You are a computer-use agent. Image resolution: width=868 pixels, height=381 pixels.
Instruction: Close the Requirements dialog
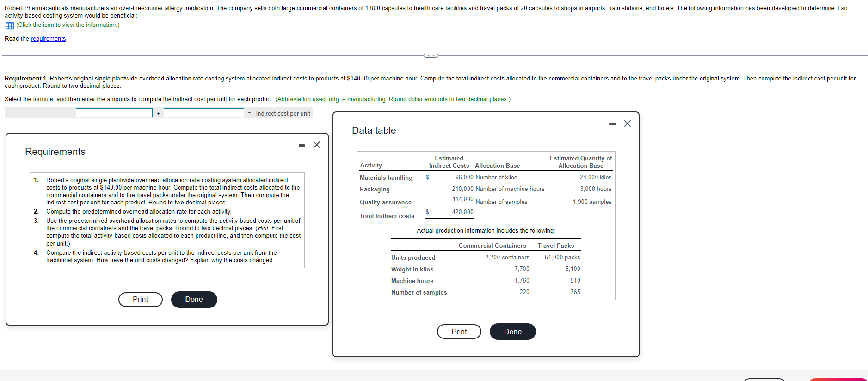317,145
